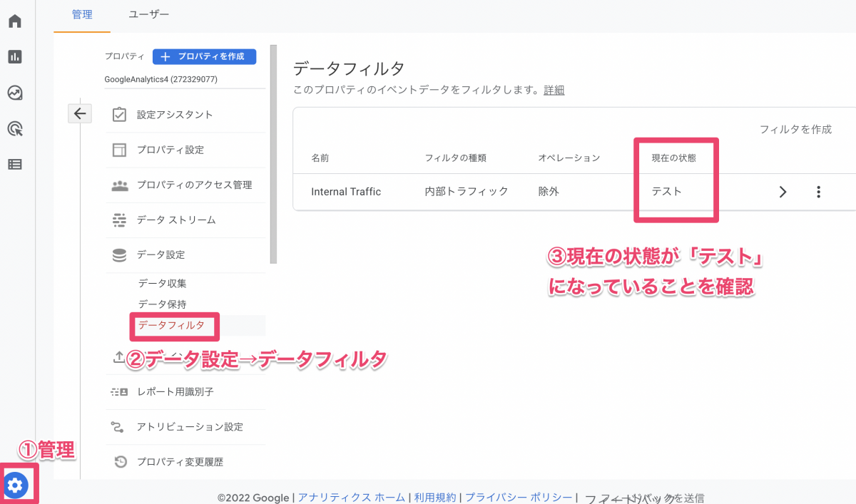
Task: Open three-dot menu for Internal Traffic
Action: tap(818, 192)
